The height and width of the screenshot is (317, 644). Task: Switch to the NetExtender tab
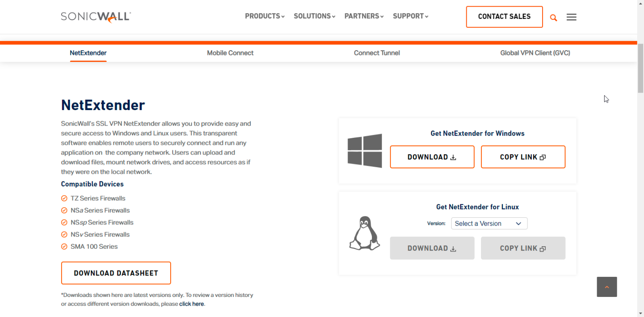tap(88, 53)
